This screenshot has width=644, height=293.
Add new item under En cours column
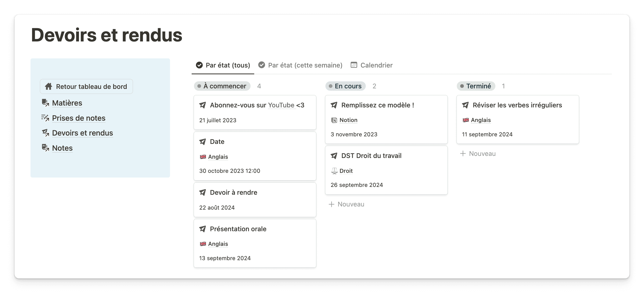[x=347, y=204]
